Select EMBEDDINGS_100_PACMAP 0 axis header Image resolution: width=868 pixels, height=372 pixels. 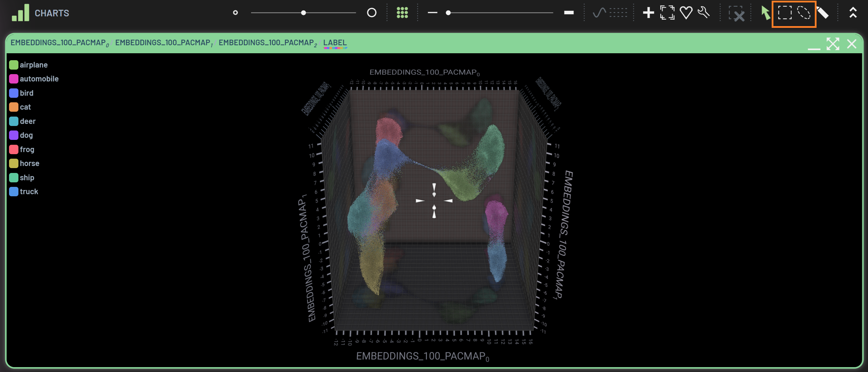click(x=59, y=43)
